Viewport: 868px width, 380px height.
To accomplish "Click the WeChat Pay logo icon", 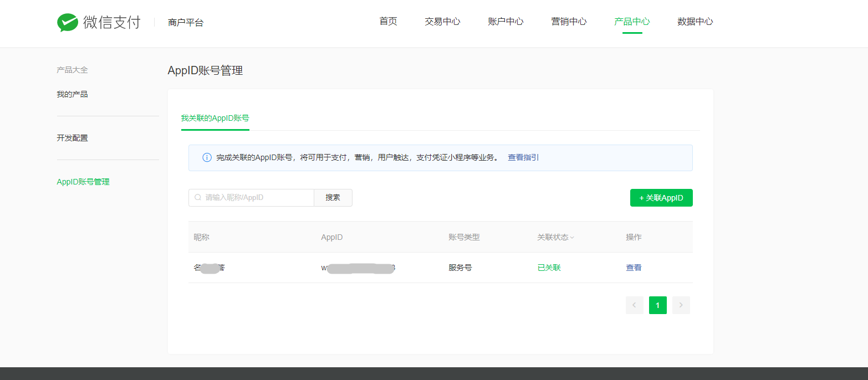I will click(x=68, y=23).
